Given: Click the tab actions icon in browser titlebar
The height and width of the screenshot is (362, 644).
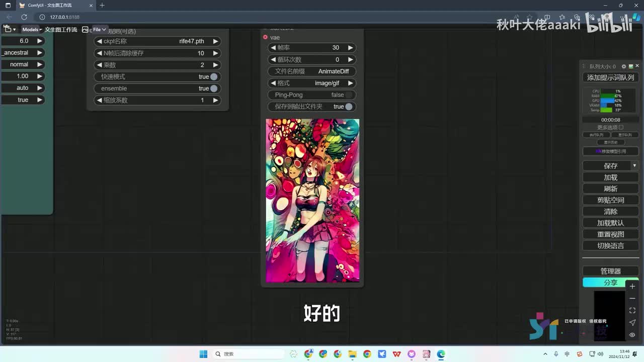Looking at the screenshot, I should [8, 5].
